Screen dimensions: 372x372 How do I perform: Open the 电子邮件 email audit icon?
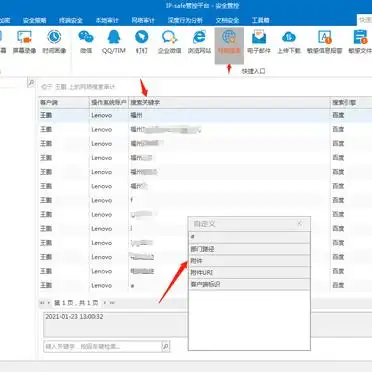(x=259, y=42)
